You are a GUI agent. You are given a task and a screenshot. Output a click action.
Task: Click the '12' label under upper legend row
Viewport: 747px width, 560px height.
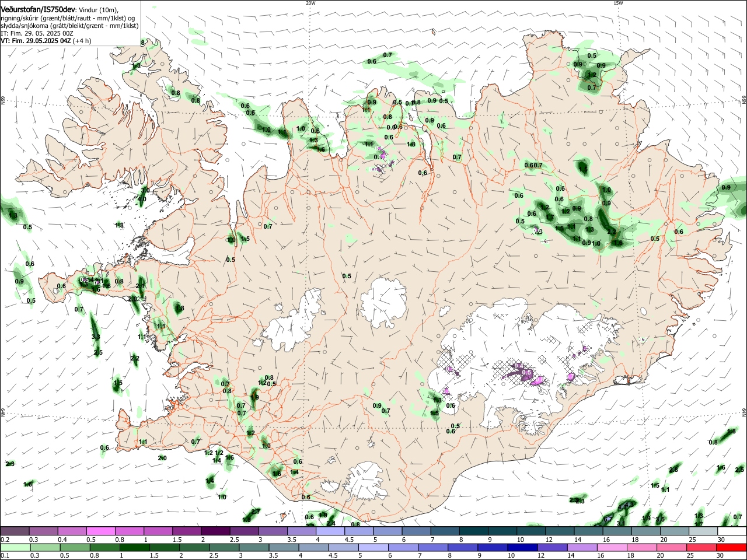click(549, 540)
